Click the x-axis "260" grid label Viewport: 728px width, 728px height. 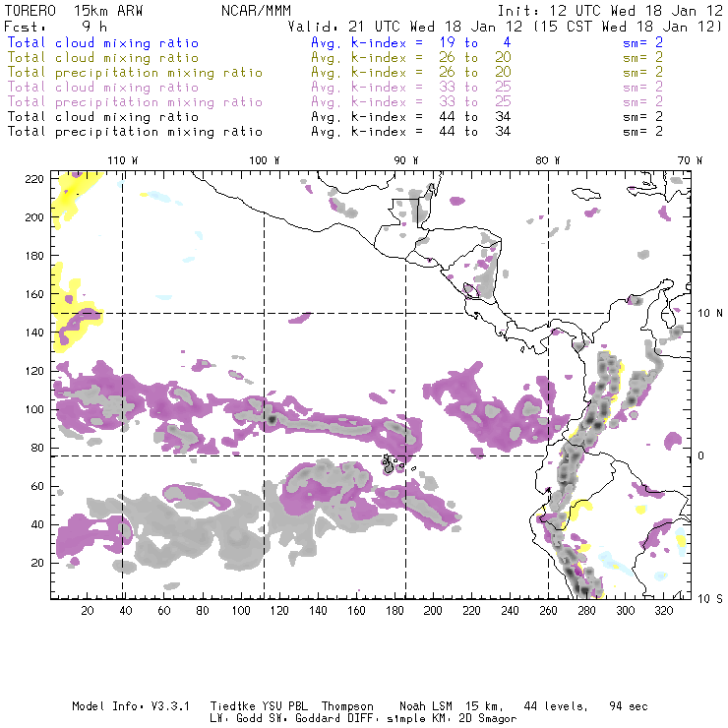pyautogui.click(x=548, y=611)
